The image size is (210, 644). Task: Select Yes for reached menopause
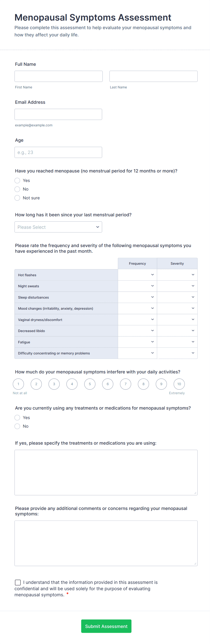17,181
